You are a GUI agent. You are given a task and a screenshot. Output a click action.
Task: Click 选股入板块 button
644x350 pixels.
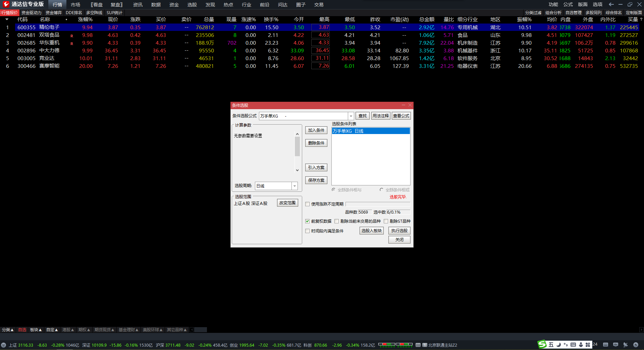tap(372, 231)
